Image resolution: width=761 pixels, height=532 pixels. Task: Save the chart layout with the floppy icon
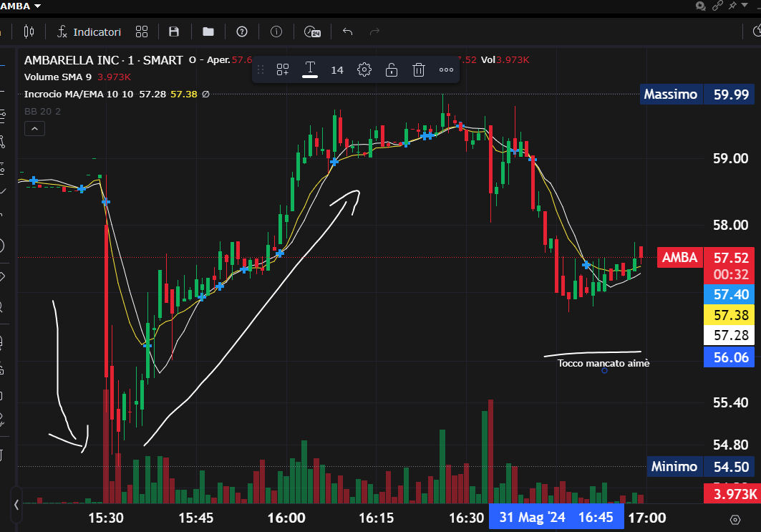(x=174, y=32)
